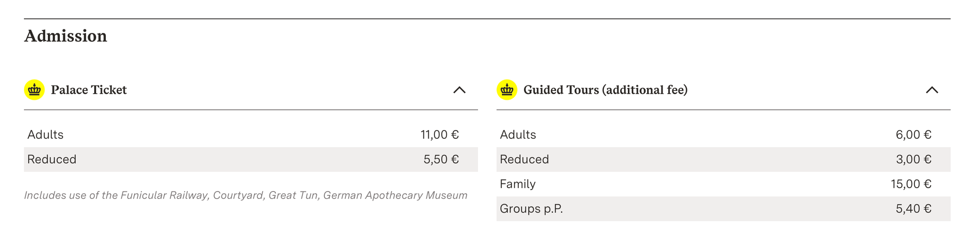Collapse the Palace Ticket section chevron
Screen dimensions: 980x245
[x=459, y=90]
